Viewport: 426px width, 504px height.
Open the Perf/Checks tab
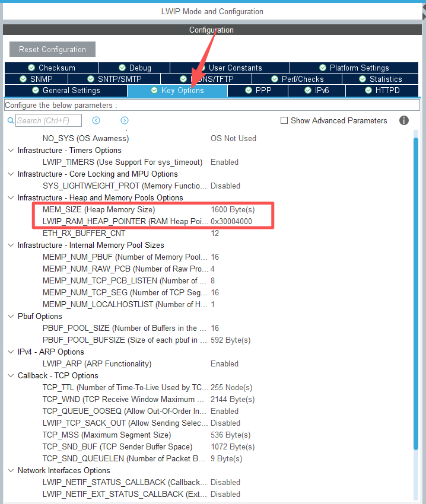pyautogui.click(x=297, y=79)
